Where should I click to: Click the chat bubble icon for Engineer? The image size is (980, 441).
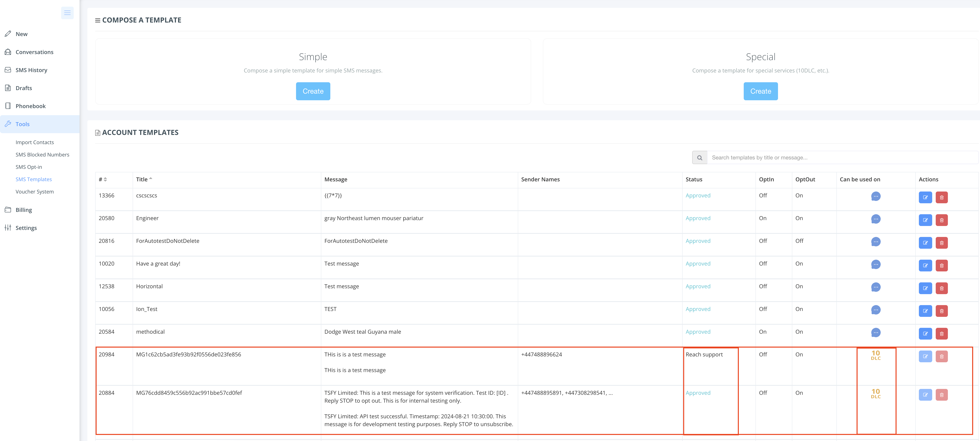point(876,219)
